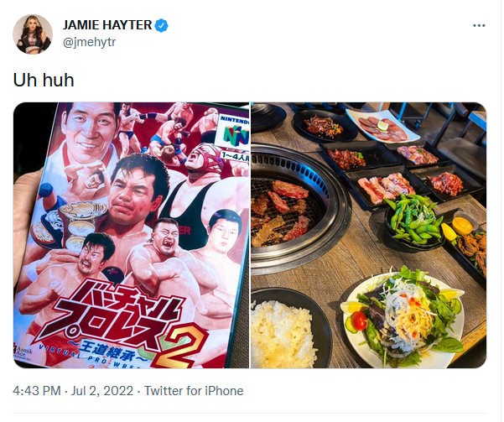Open the Korean BBQ table photo
This screenshot has width=504, height=422.
(369, 236)
